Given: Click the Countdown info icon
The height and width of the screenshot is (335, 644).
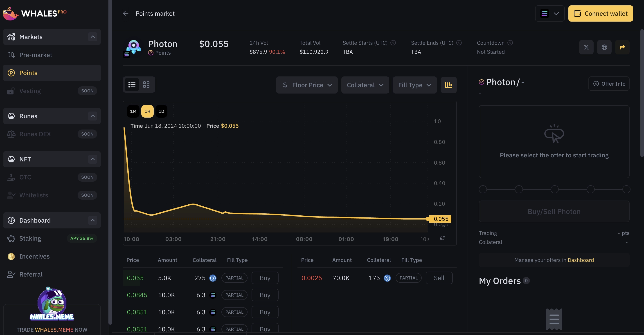Looking at the screenshot, I should [x=510, y=43].
